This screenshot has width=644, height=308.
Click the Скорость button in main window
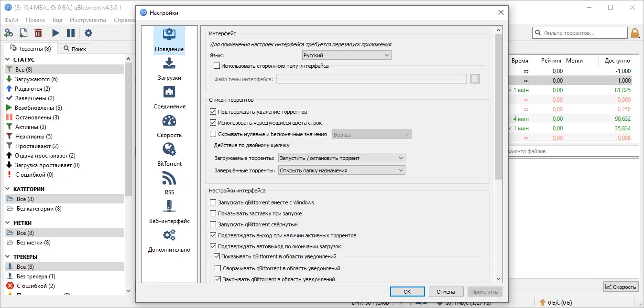coord(621,287)
